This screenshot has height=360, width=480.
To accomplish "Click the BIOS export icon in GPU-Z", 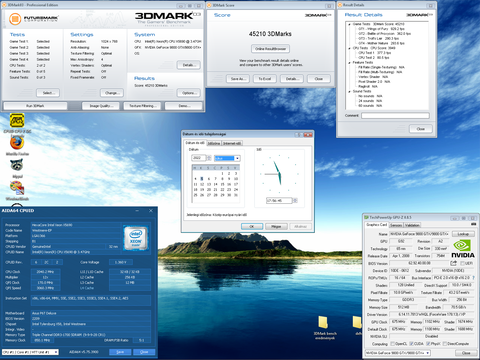I will (x=454, y=263).
